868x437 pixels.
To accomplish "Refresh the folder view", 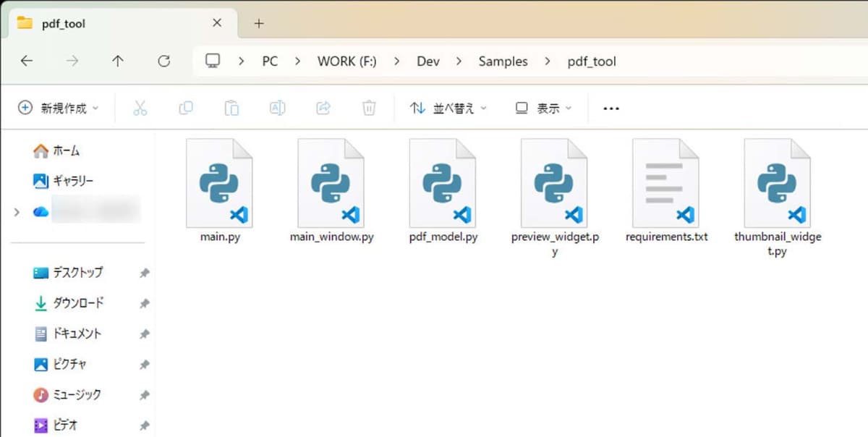I will (x=164, y=61).
